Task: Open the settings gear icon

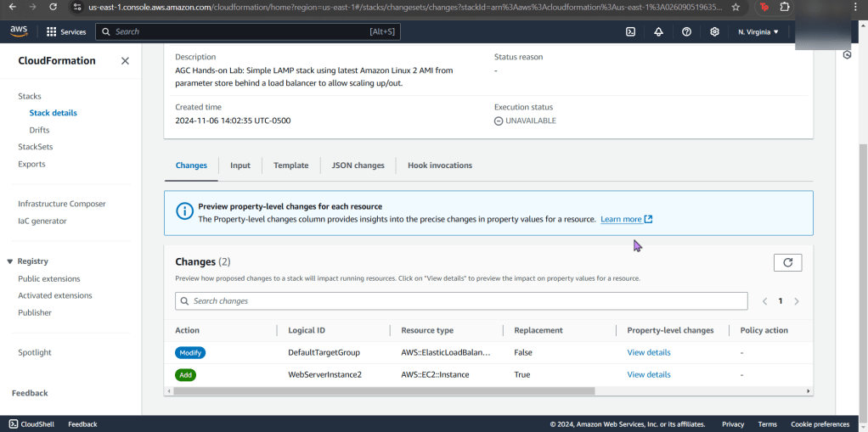Action: click(714, 31)
